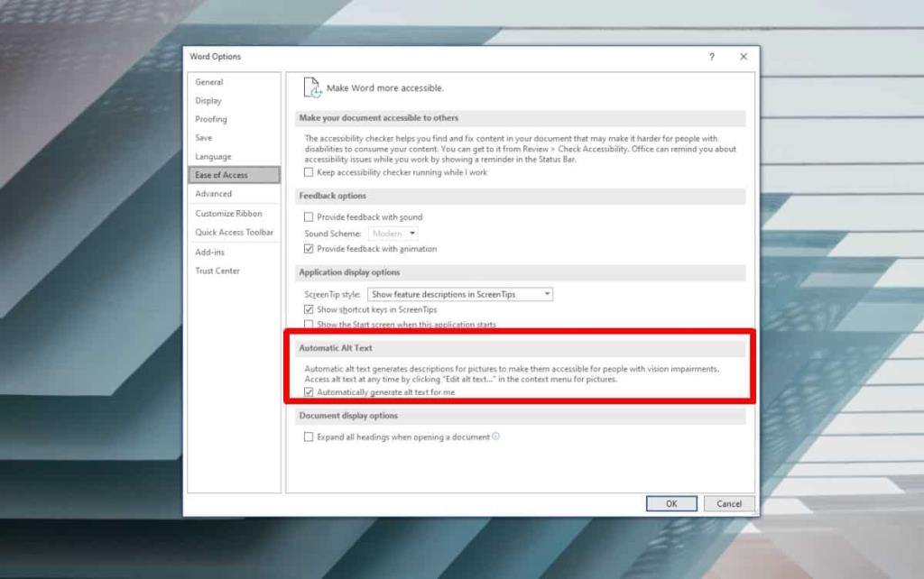Open dialog help via the question mark icon

tap(712, 56)
